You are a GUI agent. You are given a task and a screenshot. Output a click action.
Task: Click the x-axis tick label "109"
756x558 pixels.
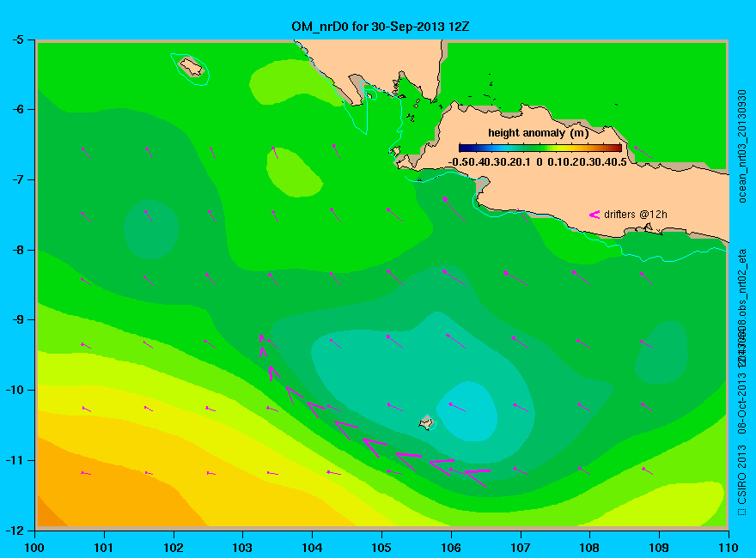(659, 548)
